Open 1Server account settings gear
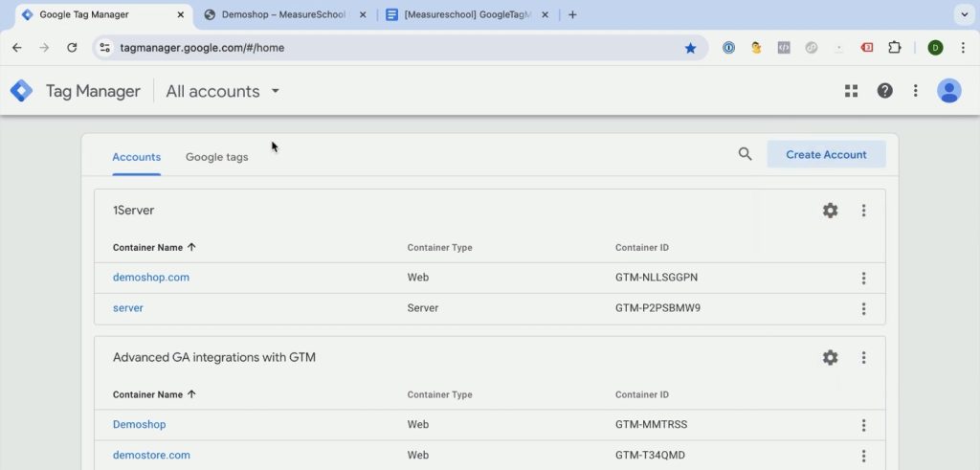The image size is (980, 470). pos(830,210)
